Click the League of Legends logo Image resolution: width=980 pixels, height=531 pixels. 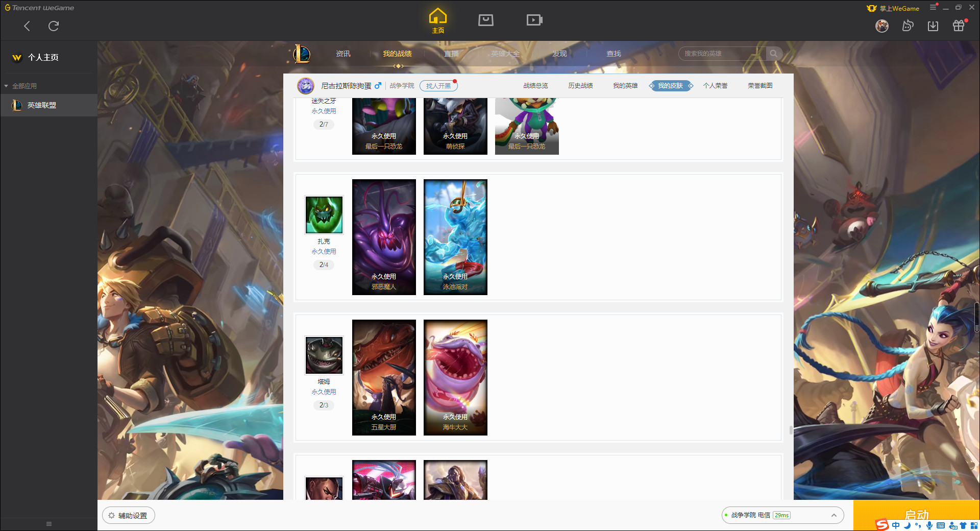tap(302, 54)
